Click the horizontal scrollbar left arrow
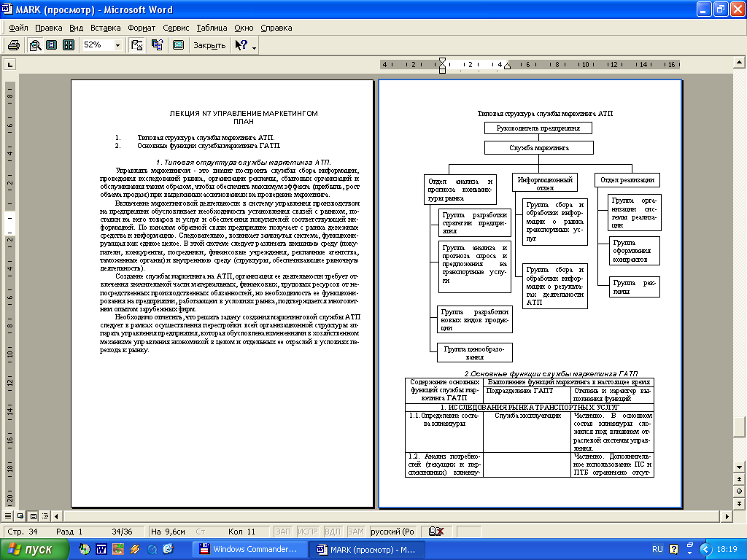 [x=57, y=516]
